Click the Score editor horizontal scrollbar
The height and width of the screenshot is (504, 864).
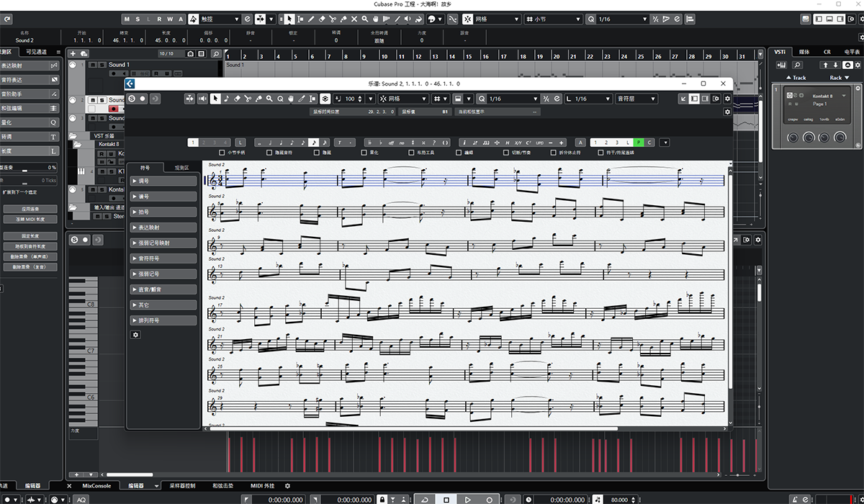(413, 428)
